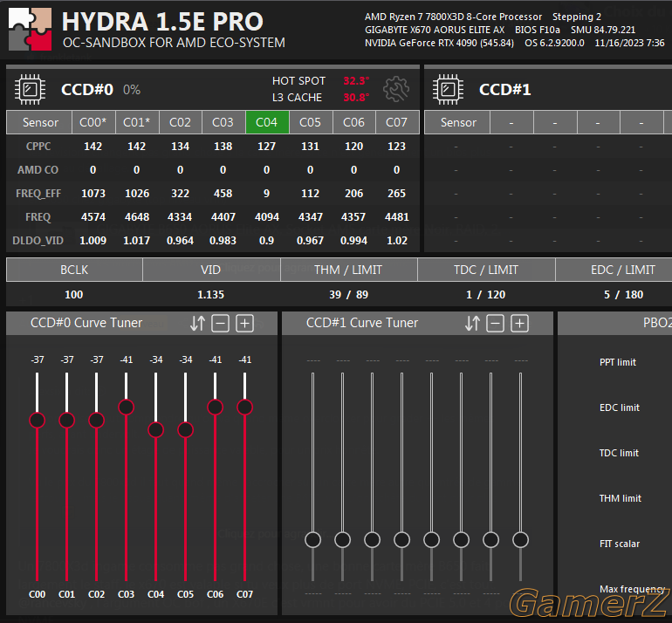Click the C06 curve tuner slider handle
This screenshot has width=672, height=623.
[216, 407]
